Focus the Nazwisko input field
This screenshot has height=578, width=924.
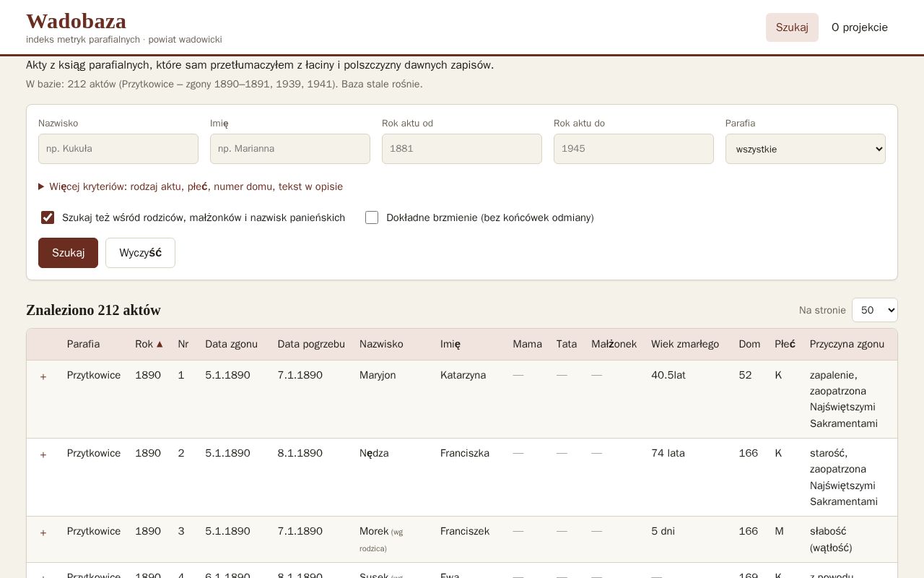pyautogui.click(x=118, y=149)
